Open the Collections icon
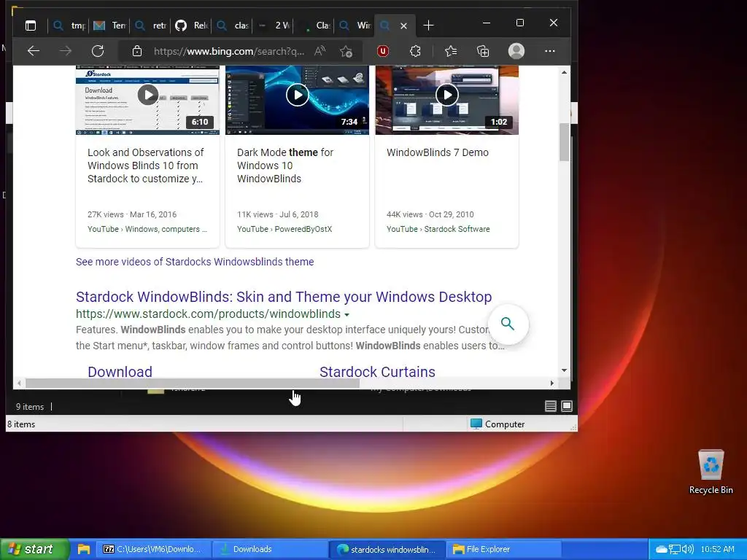The image size is (747, 560). (483, 51)
